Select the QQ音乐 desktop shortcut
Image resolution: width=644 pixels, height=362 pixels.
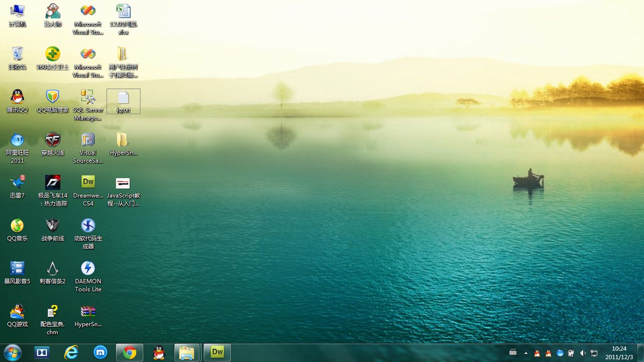[17, 230]
